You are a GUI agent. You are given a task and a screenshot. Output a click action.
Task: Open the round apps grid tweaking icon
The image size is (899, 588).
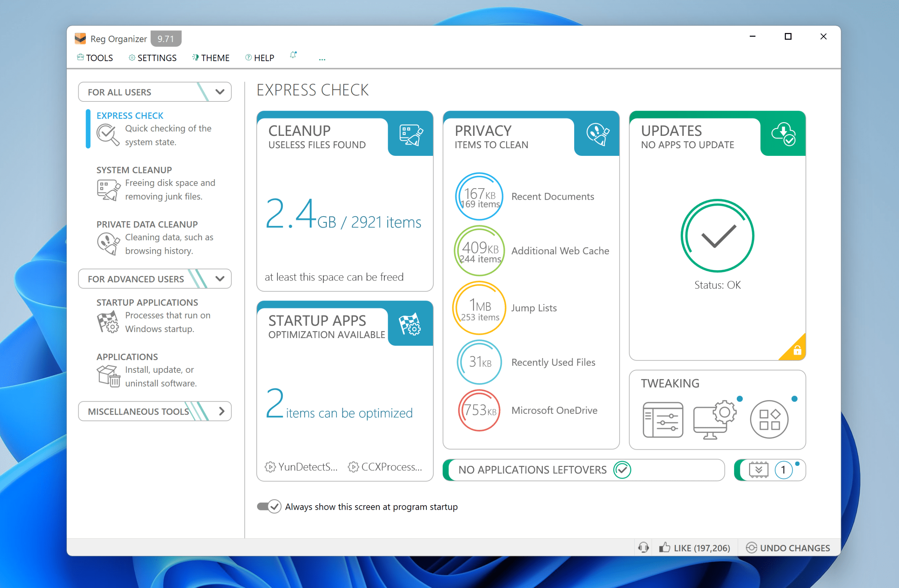tap(769, 420)
